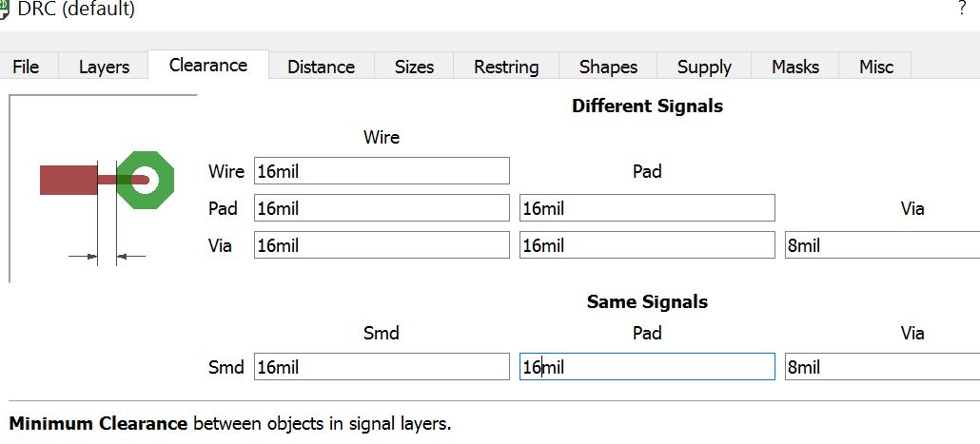Click the Wire-to-Wire clearance field
This screenshot has width=980, height=444.
(382, 171)
